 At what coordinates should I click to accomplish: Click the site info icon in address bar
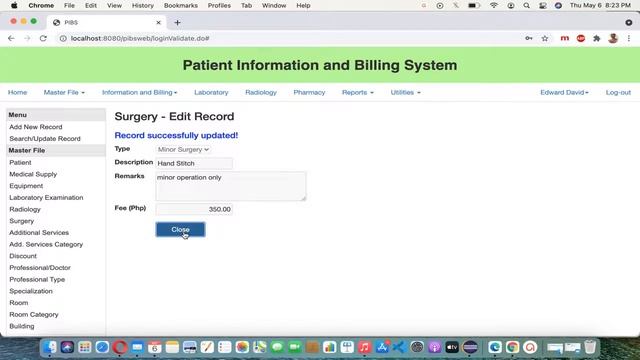[x=63, y=38]
